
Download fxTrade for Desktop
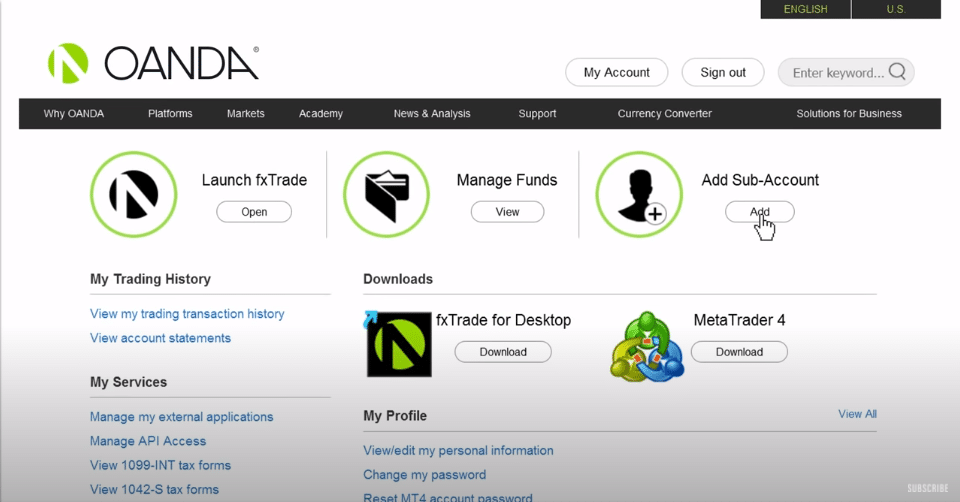click(503, 352)
